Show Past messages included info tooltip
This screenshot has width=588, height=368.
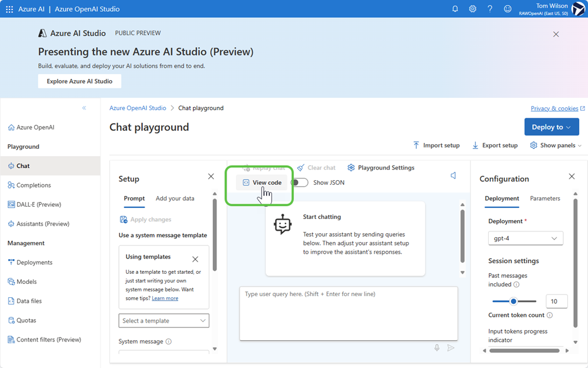click(x=516, y=284)
